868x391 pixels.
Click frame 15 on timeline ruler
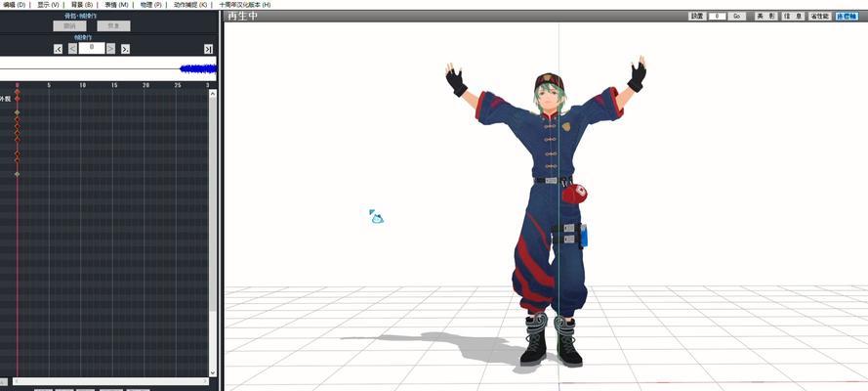click(114, 85)
